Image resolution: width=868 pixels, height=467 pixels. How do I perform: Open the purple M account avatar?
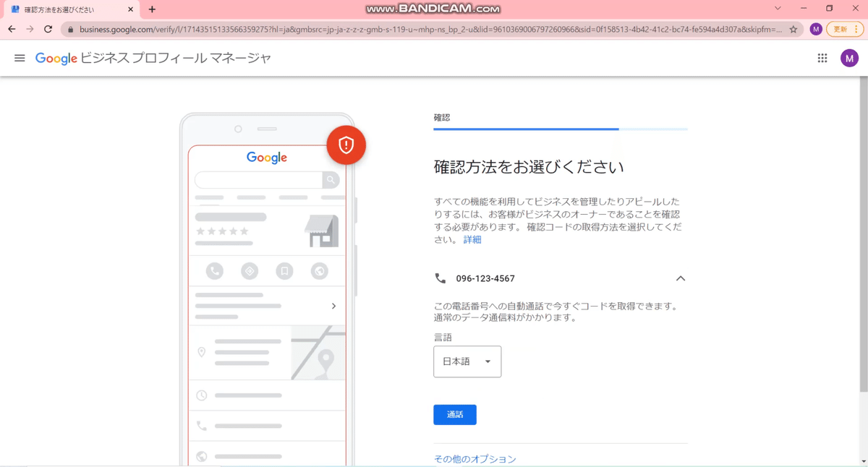pyautogui.click(x=849, y=58)
